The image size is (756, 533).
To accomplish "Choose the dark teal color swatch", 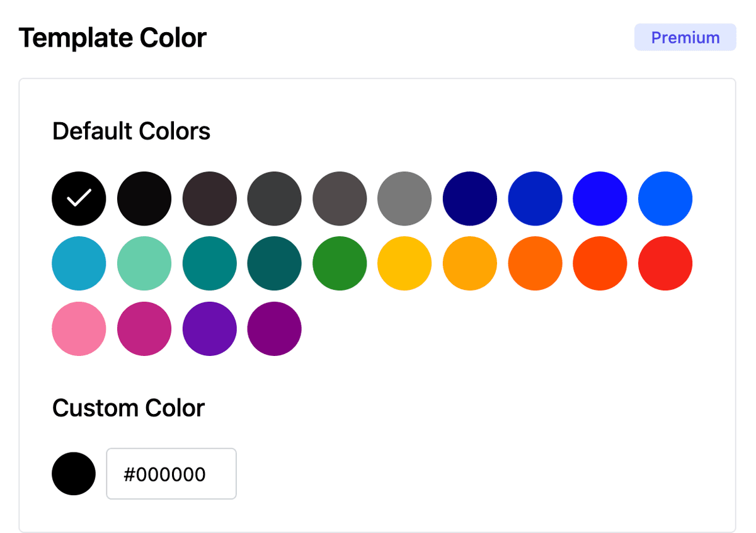I will (274, 263).
